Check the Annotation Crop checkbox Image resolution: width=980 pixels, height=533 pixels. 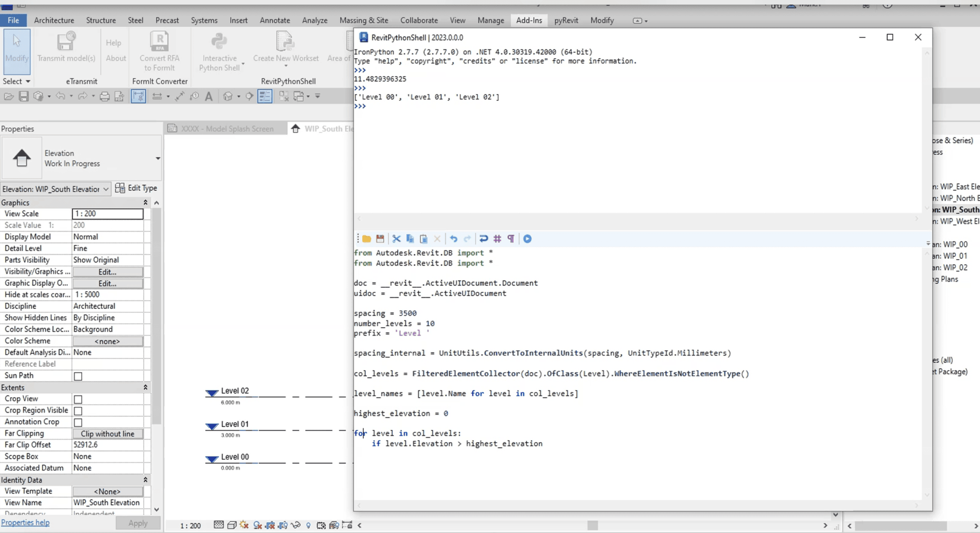pyautogui.click(x=78, y=422)
